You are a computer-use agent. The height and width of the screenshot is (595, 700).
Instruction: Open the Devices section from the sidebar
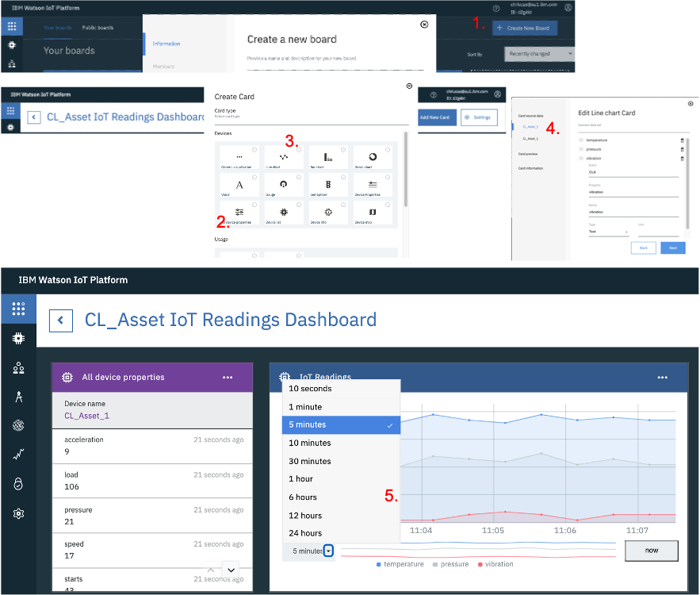pos(18,337)
